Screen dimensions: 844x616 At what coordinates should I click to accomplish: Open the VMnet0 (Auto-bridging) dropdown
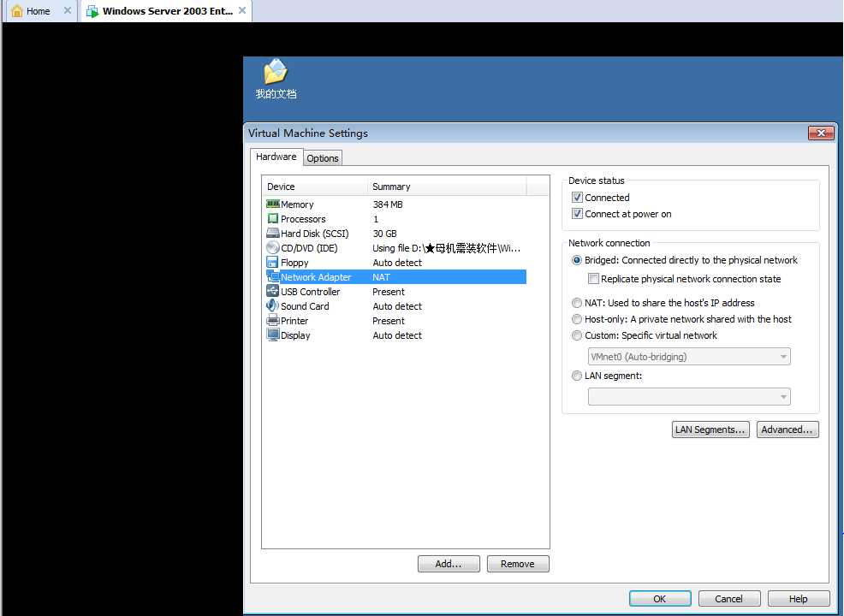coord(689,357)
